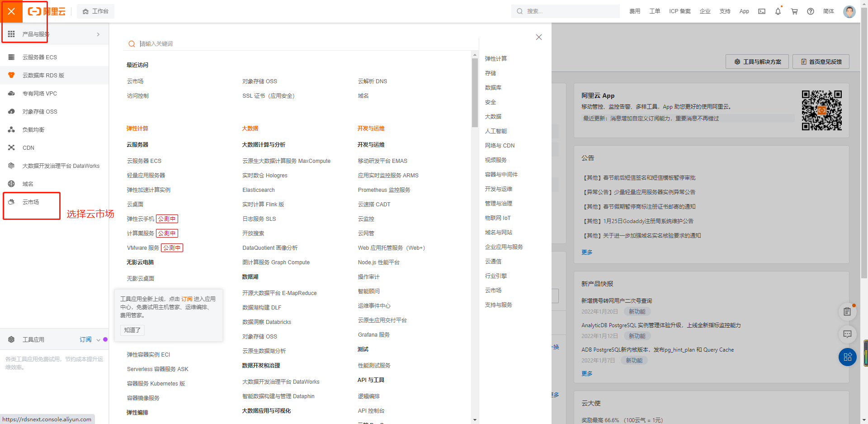Screen dimensions: 868x424
Task: Open 轻量应用服务器 product link
Action: [x=146, y=176]
